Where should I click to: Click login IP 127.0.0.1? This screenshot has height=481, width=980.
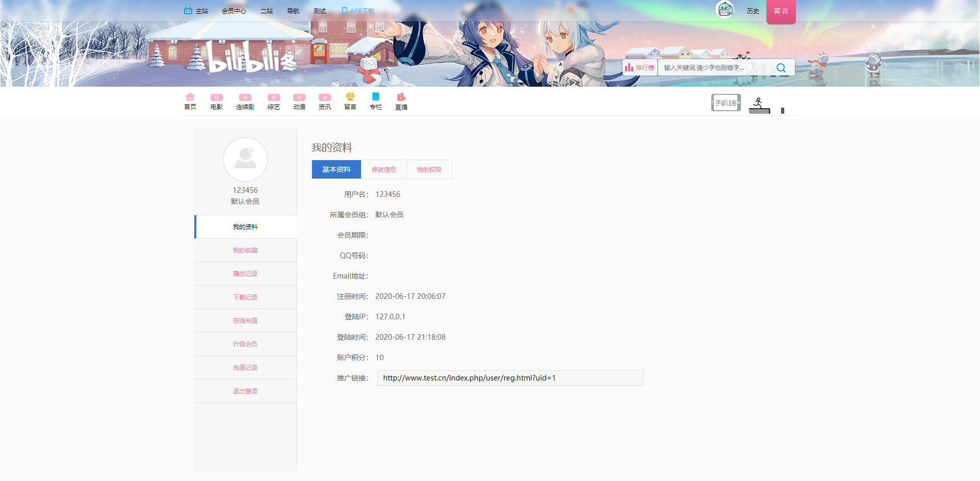391,317
